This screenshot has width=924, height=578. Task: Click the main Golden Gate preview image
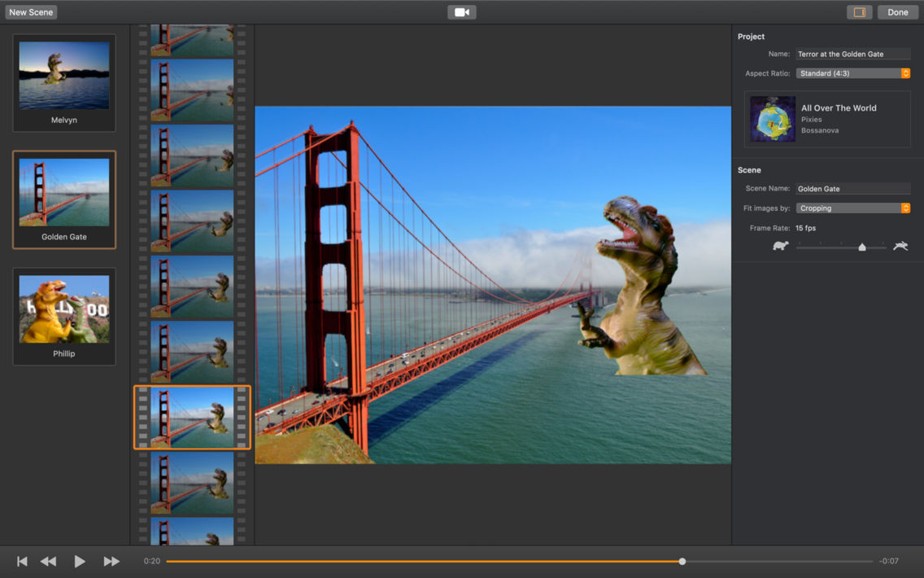(493, 285)
